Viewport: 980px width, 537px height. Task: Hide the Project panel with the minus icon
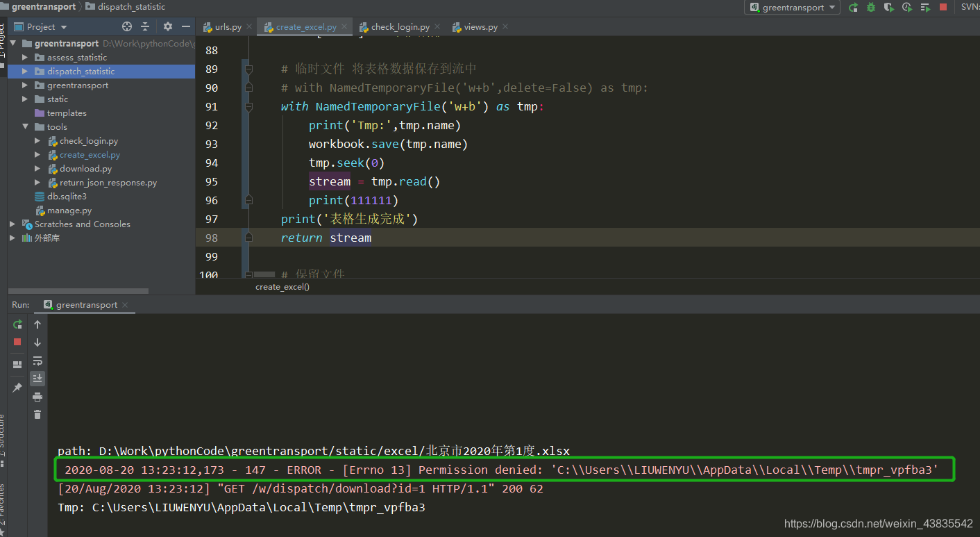[185, 26]
